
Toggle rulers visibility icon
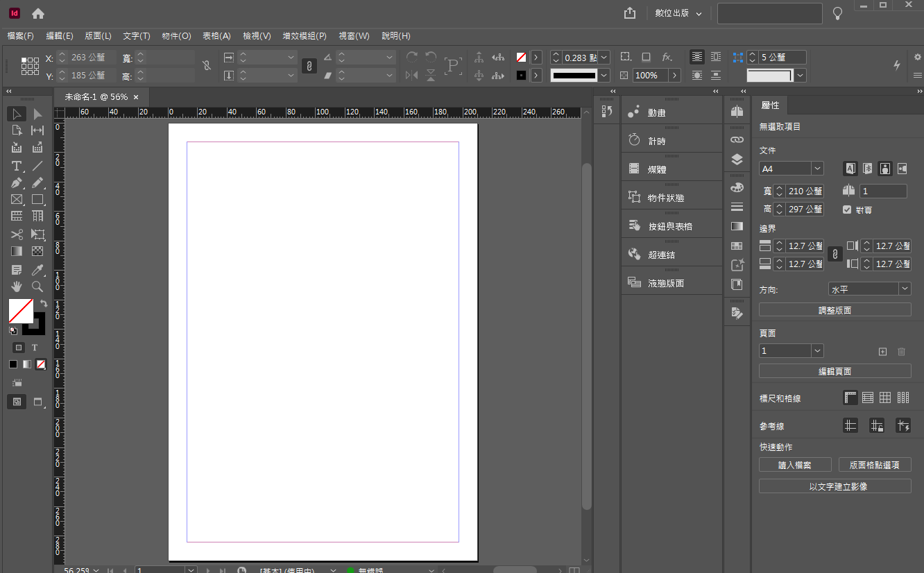coord(850,397)
